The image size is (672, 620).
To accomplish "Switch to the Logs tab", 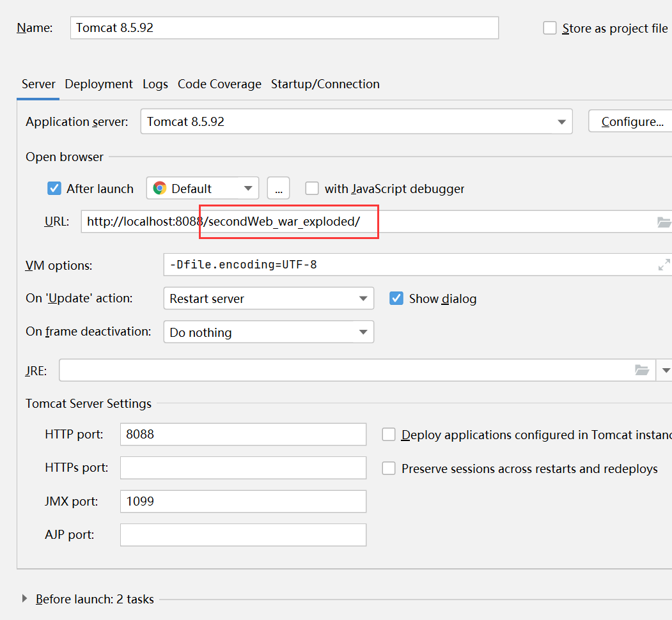I will pos(155,84).
